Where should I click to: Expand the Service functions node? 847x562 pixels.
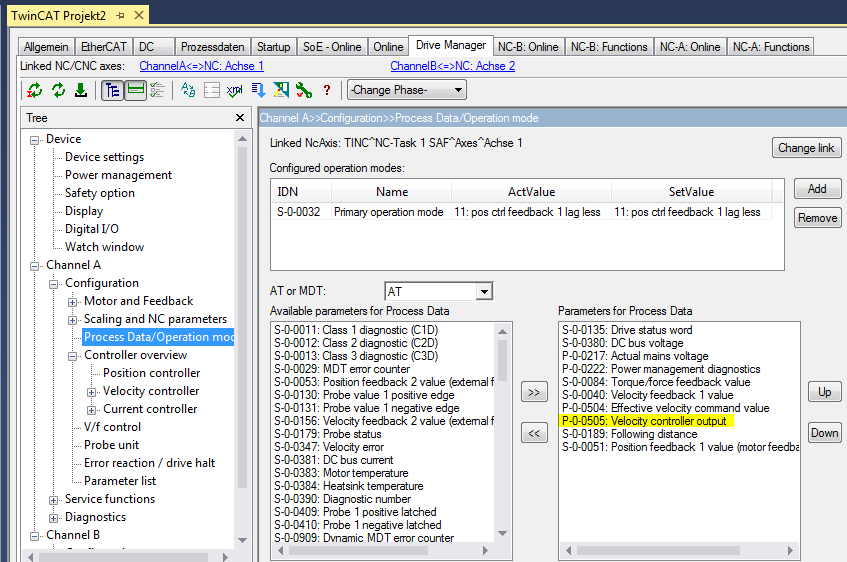point(53,500)
